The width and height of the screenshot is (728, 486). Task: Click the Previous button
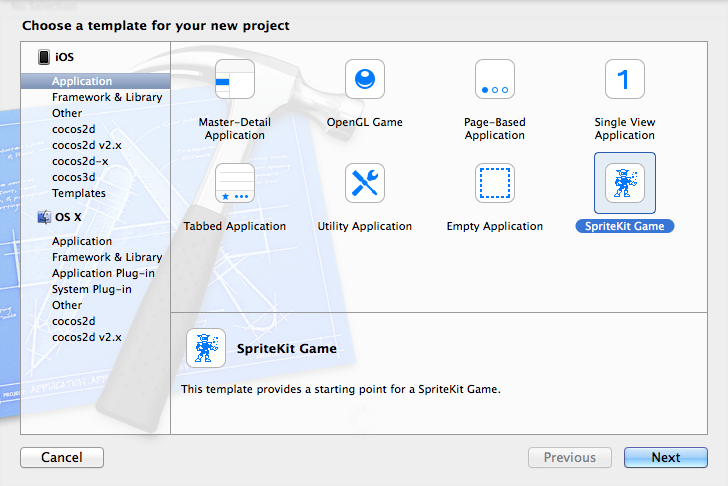570,458
